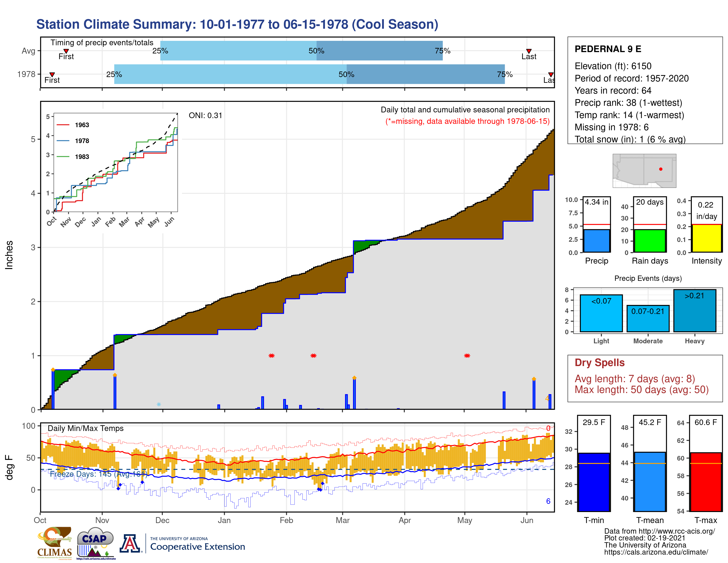Click the https://cals.arizona.edu/climate/ link
The width and height of the screenshot is (728, 563).
tap(656, 552)
